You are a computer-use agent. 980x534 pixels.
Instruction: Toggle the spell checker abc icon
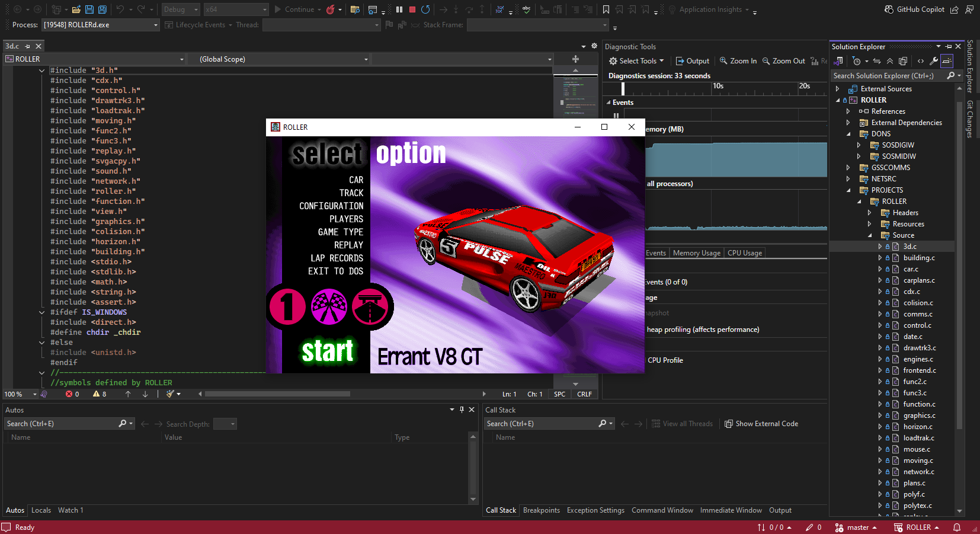click(x=526, y=9)
